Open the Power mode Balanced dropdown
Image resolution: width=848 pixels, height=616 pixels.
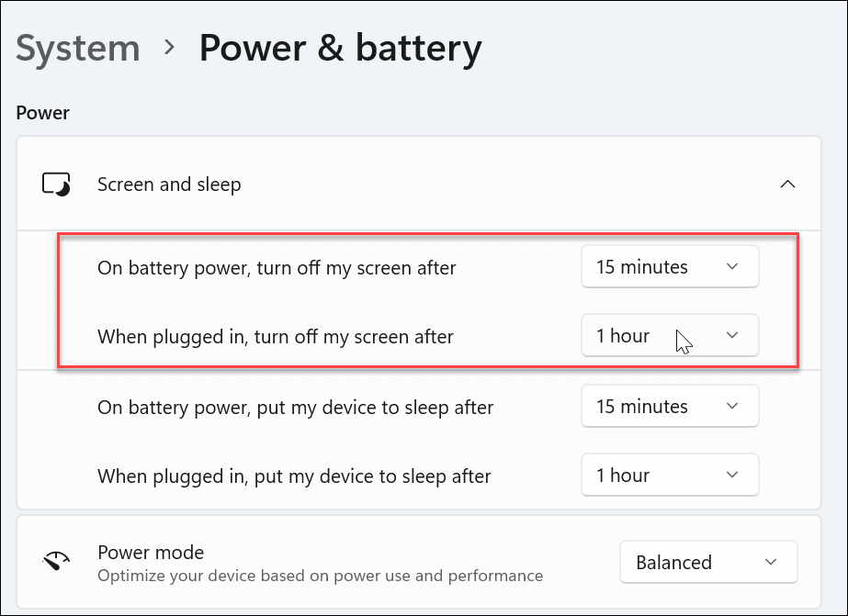(x=708, y=562)
